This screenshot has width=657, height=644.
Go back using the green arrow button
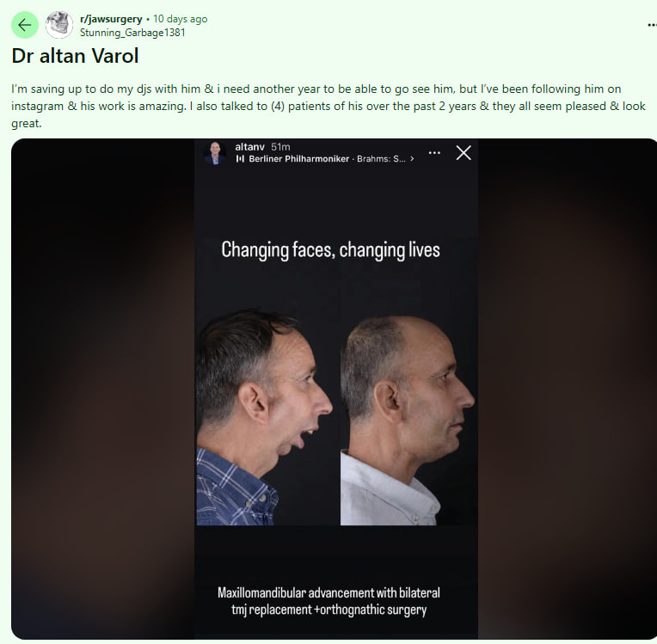coord(25,25)
